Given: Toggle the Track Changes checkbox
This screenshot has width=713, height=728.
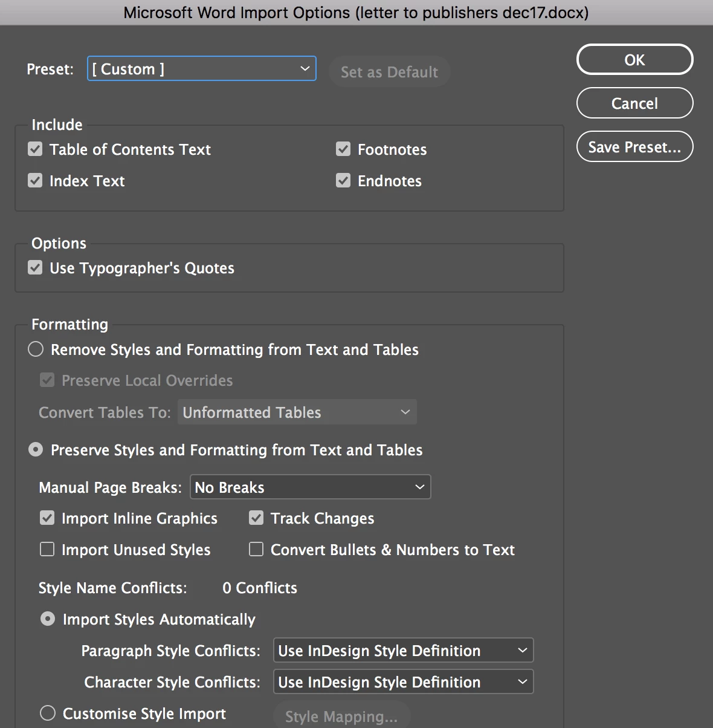Looking at the screenshot, I should (256, 518).
